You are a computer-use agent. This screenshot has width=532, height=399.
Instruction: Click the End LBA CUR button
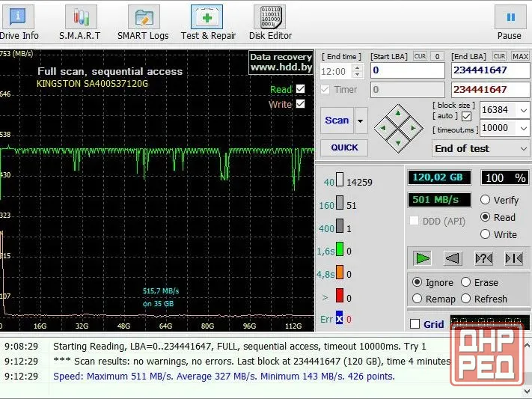[499, 56]
